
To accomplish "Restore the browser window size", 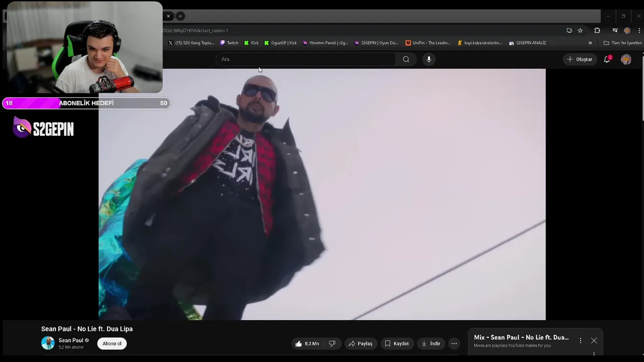I will (x=623, y=16).
